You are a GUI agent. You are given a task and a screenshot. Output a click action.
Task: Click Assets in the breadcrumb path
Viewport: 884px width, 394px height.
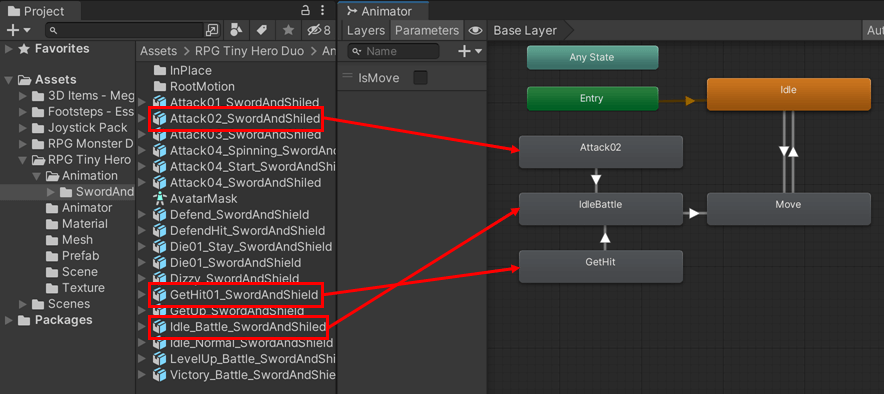(158, 51)
